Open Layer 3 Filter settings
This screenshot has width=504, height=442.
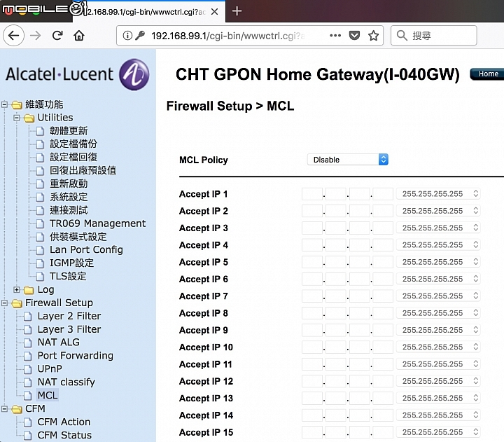(x=69, y=329)
